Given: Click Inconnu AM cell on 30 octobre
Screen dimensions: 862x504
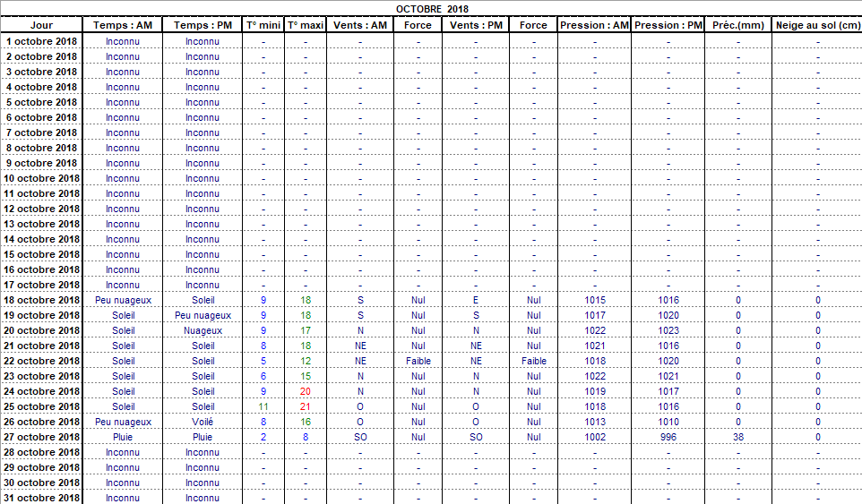Looking at the screenshot, I should tap(123, 483).
